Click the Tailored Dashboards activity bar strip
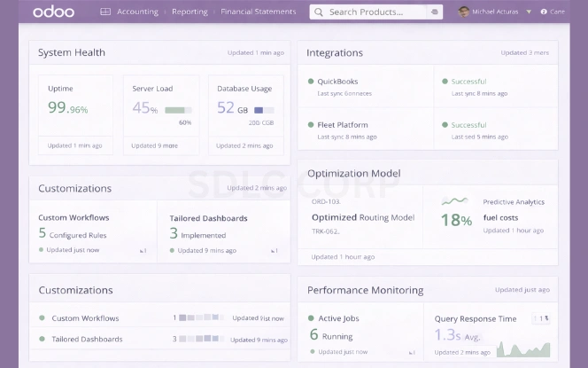The height and width of the screenshot is (368, 588). pyautogui.click(x=201, y=339)
